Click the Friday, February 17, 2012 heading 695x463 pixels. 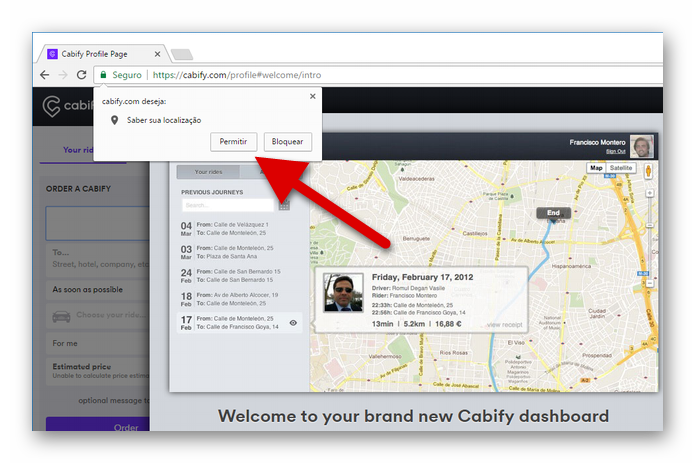(x=422, y=277)
